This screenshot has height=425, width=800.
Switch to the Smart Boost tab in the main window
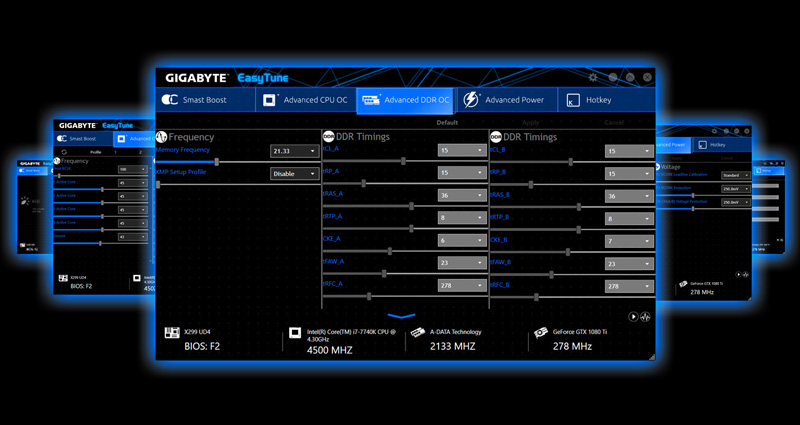pos(205,99)
